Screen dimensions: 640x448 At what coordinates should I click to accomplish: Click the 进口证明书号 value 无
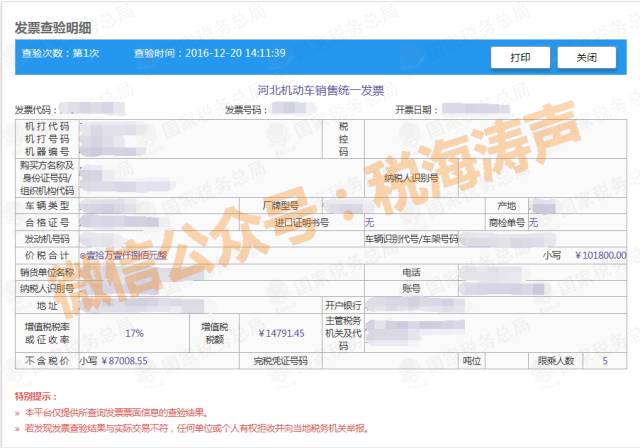coord(369,222)
